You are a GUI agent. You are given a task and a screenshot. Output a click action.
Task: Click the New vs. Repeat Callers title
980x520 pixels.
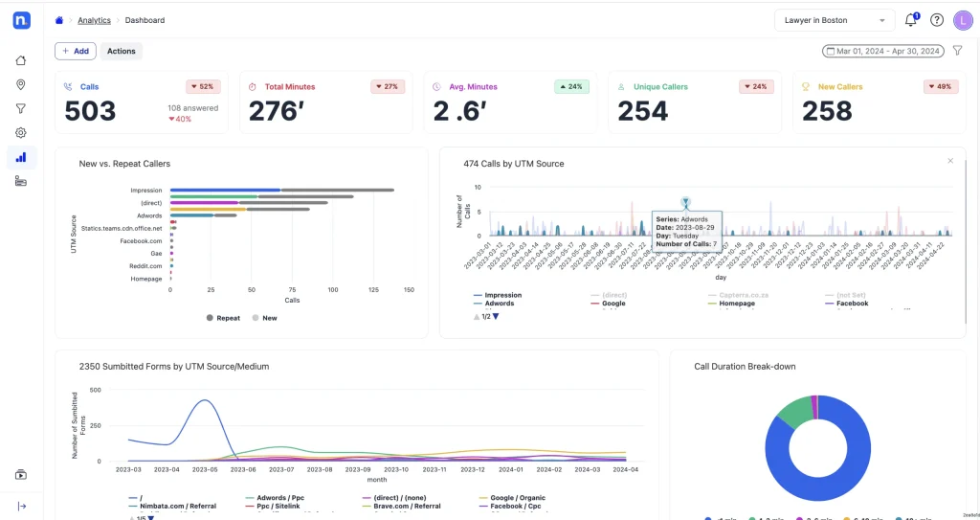tap(124, 164)
